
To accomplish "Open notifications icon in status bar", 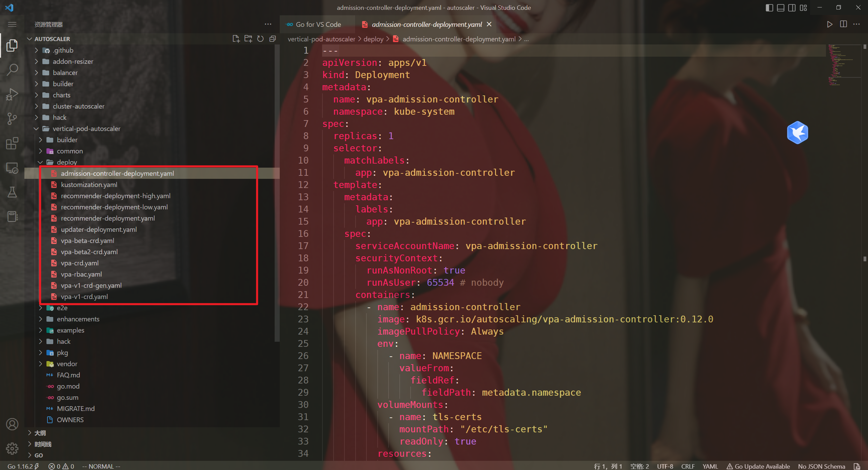I will [857, 466].
